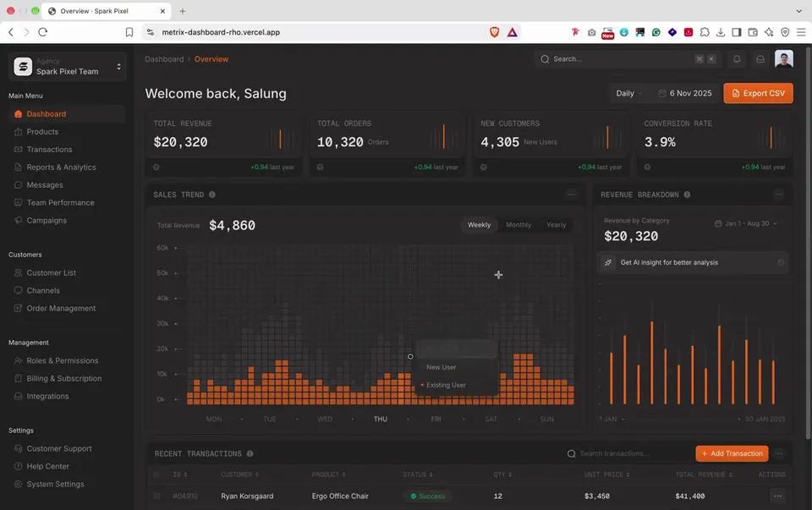Bookmark this page icon in address bar
Screen dimensions: 812x510
tap(129, 32)
